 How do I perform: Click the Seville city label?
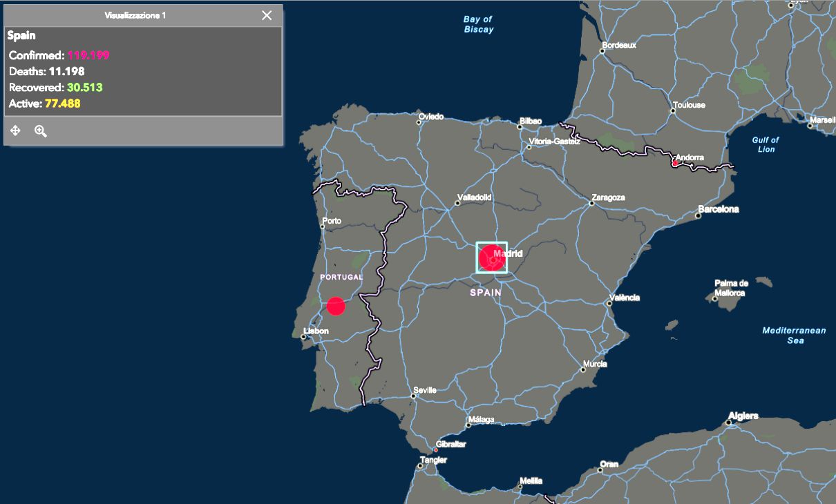click(x=425, y=390)
